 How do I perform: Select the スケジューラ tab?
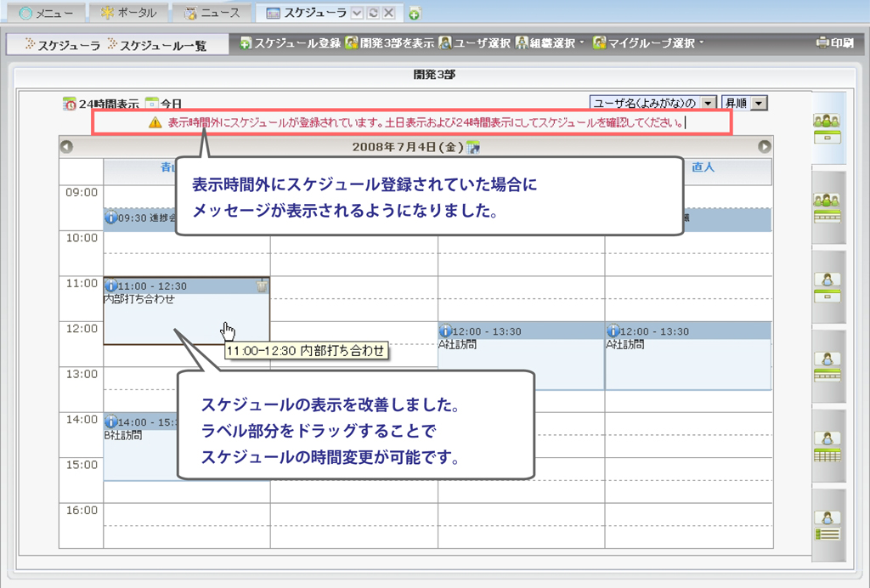[306, 13]
